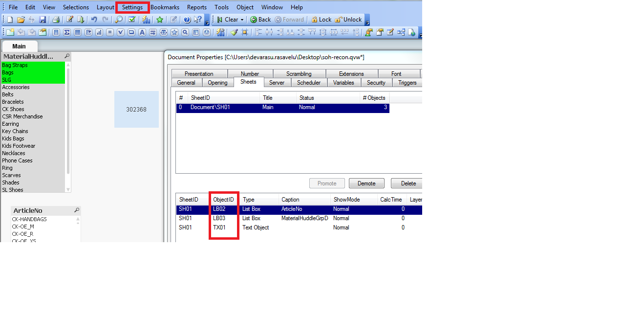Click the 302368 text object
644x318 pixels.
[x=136, y=110]
